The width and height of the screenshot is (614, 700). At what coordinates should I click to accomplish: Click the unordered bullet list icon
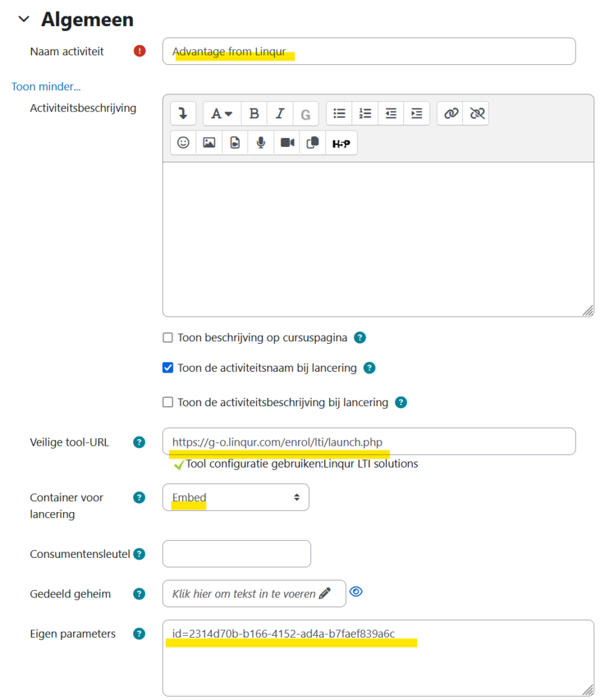pyautogui.click(x=339, y=113)
